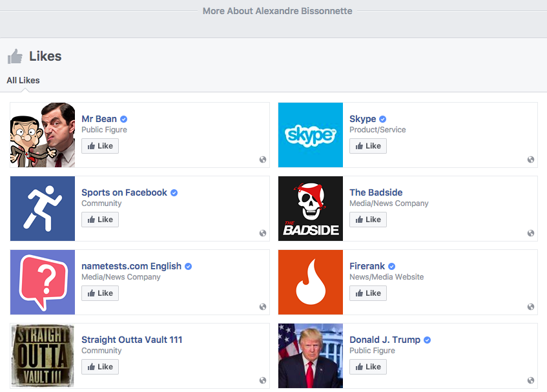The height and width of the screenshot is (392, 547).
Task: Click globe icon on The Badside card
Action: (531, 233)
